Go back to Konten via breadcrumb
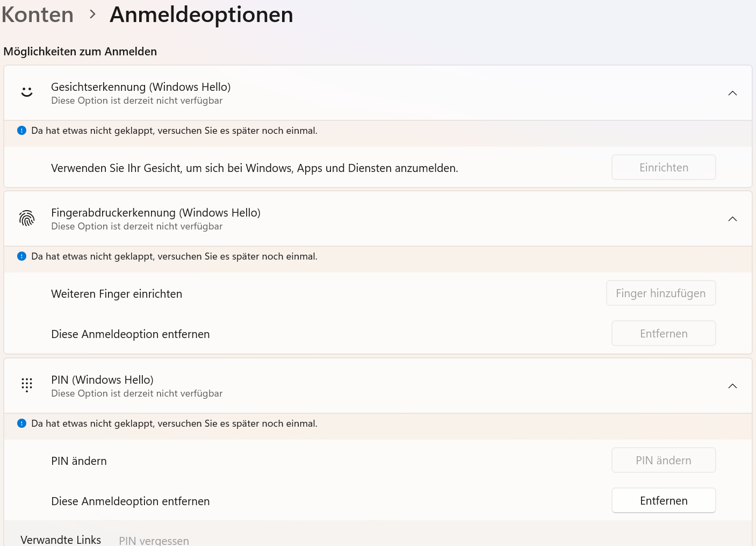The image size is (756, 546). point(38,15)
